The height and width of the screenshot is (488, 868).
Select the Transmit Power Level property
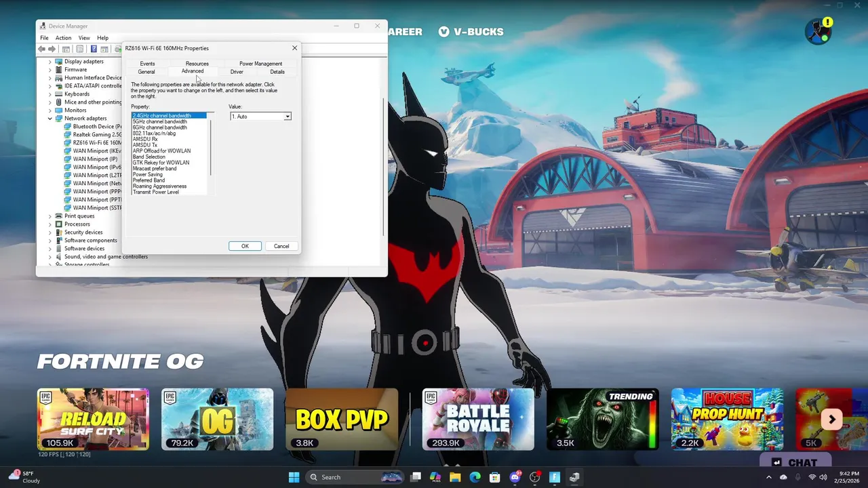pyautogui.click(x=156, y=192)
